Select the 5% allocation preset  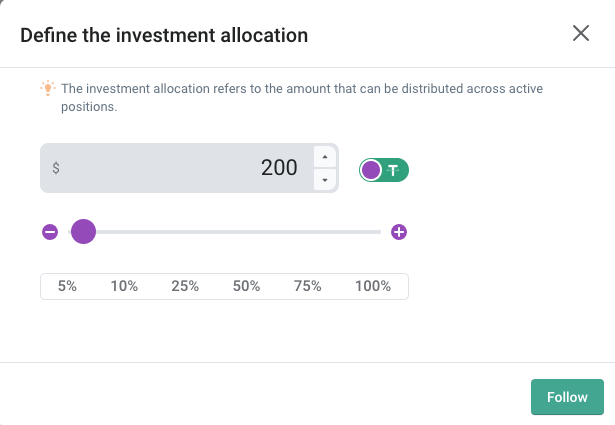(x=67, y=286)
